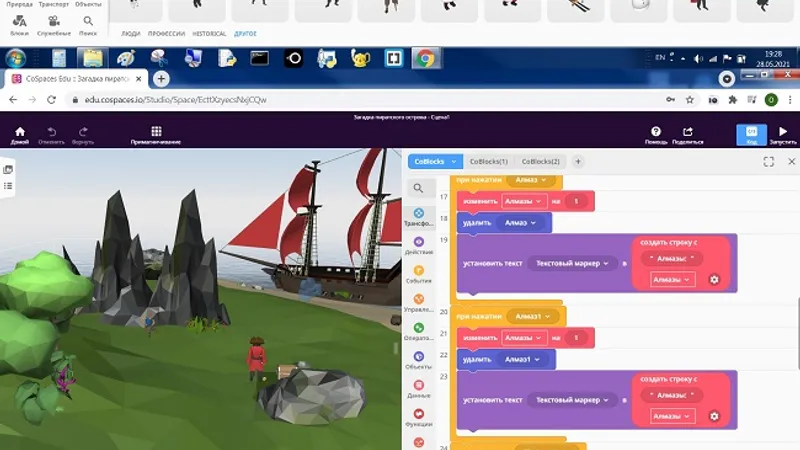Open Алмаз1 dropdown in 'при нажатии' block line 20
This screenshot has width=800, height=450.
coord(533,316)
